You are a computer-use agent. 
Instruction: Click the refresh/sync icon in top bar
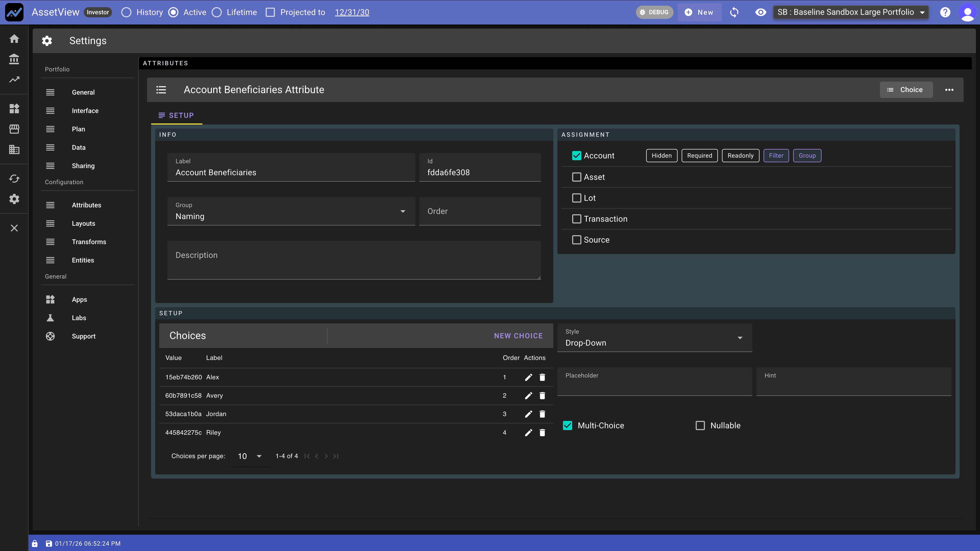pos(734,12)
